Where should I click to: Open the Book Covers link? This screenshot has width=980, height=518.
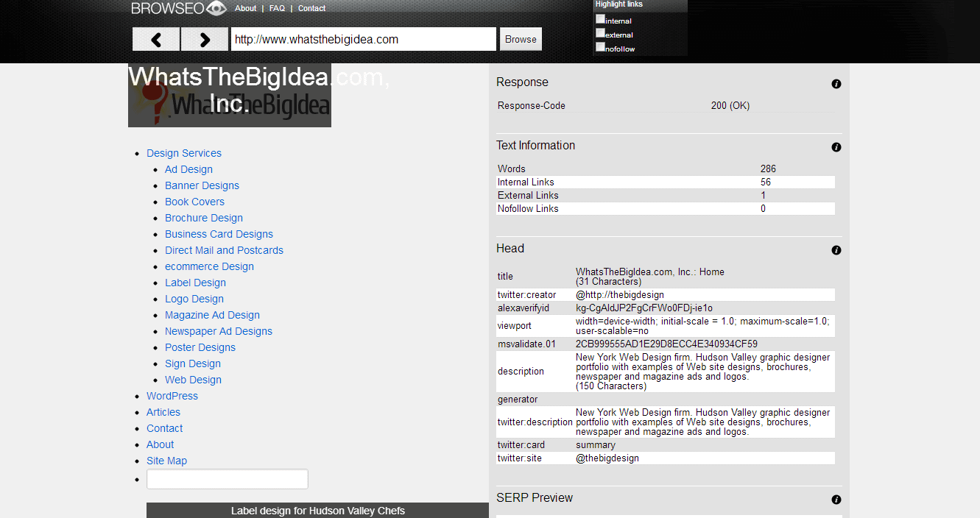pyautogui.click(x=194, y=202)
